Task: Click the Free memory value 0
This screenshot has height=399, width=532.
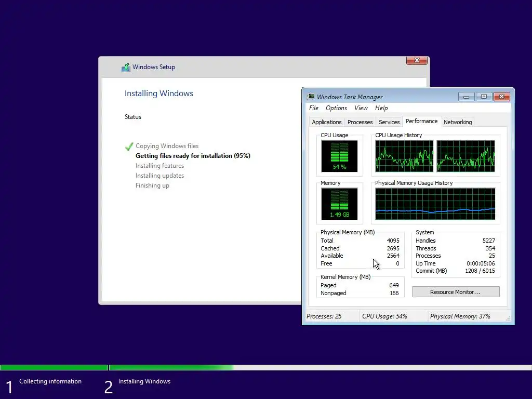Action: (397, 263)
